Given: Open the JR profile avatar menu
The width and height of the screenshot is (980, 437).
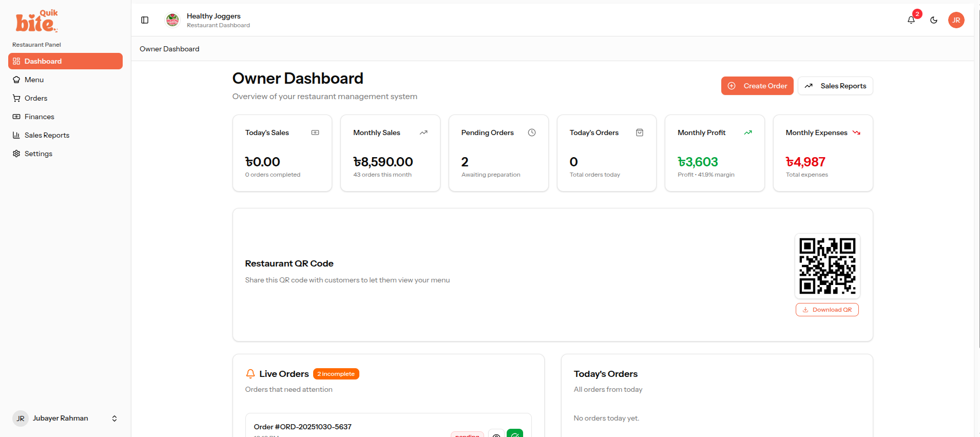Looking at the screenshot, I should (x=956, y=20).
